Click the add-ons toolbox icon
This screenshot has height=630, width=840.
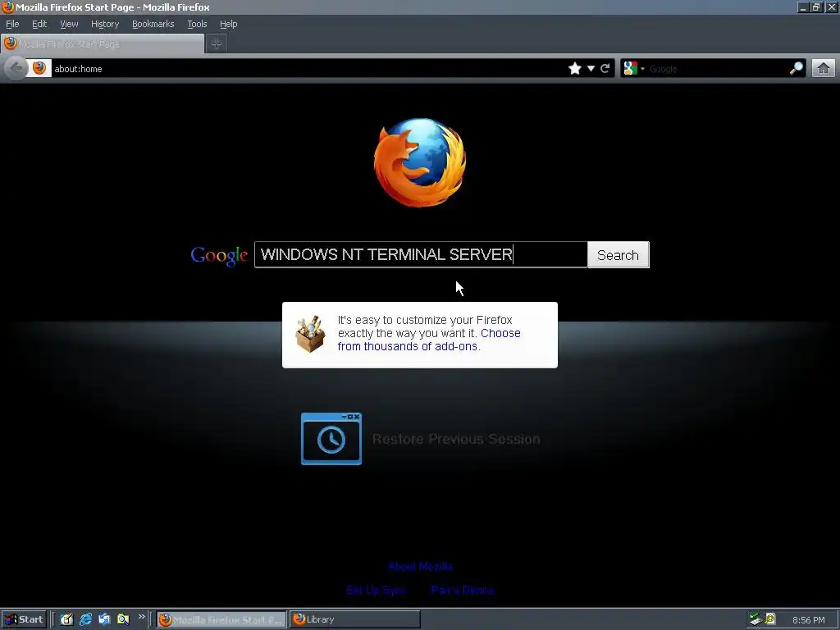310,335
